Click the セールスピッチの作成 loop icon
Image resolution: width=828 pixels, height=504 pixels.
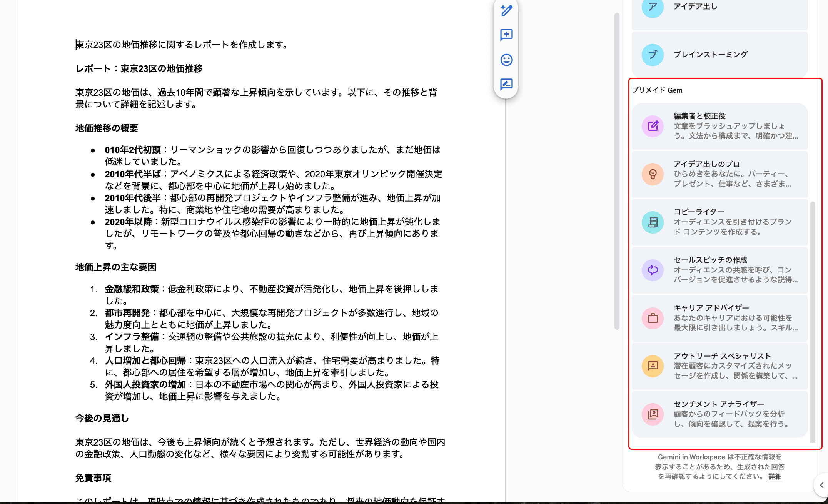click(x=653, y=270)
